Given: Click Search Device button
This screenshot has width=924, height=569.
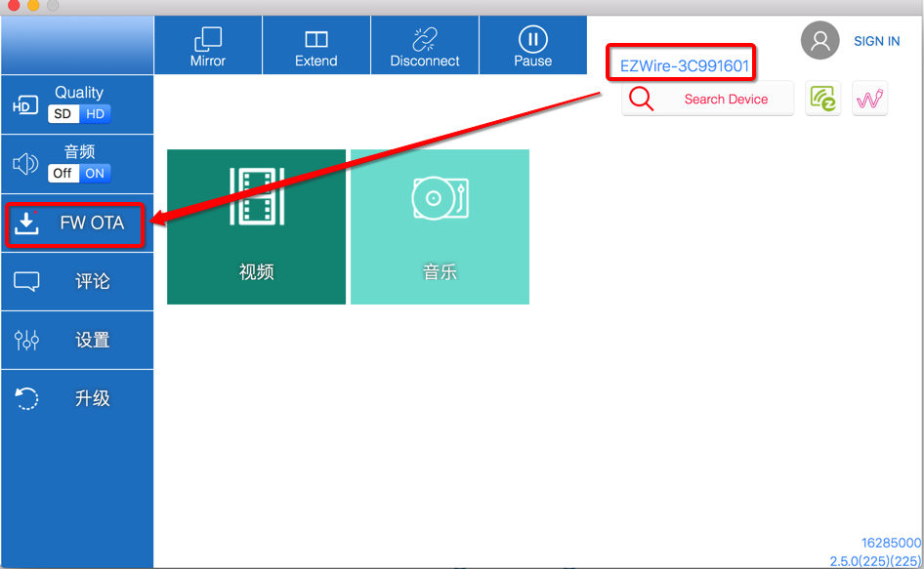Looking at the screenshot, I should [708, 99].
